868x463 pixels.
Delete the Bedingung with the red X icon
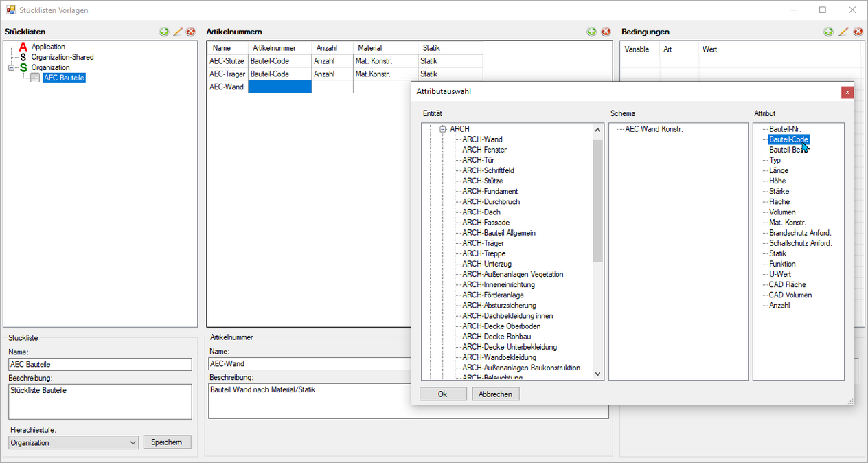click(x=856, y=32)
